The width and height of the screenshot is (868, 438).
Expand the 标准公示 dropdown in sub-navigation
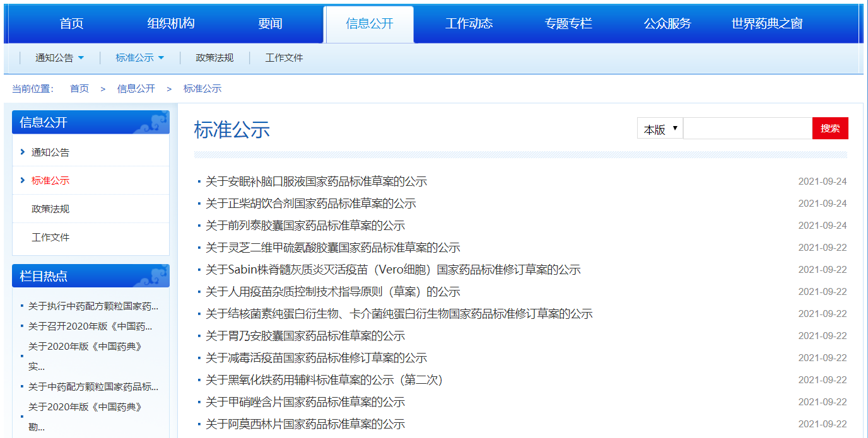(x=139, y=58)
